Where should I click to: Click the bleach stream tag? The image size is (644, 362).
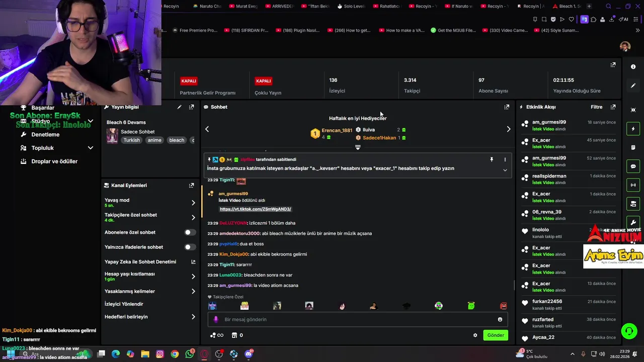[177, 140]
